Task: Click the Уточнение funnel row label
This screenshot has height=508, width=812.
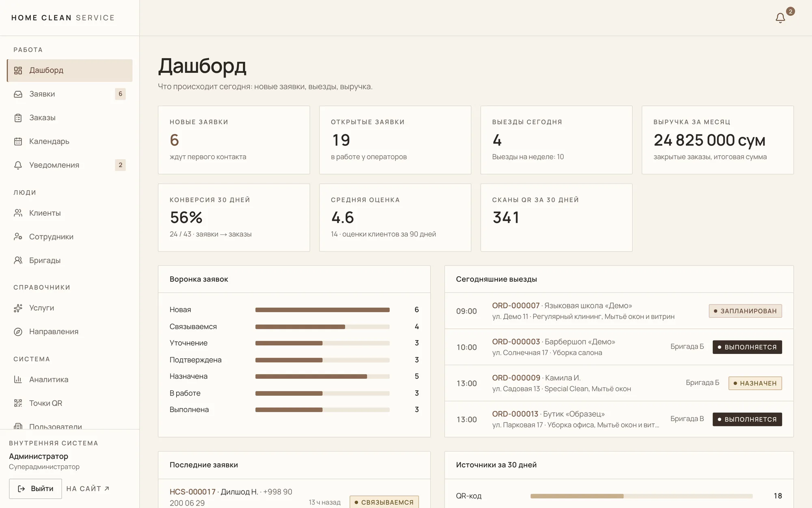Action: click(x=188, y=343)
